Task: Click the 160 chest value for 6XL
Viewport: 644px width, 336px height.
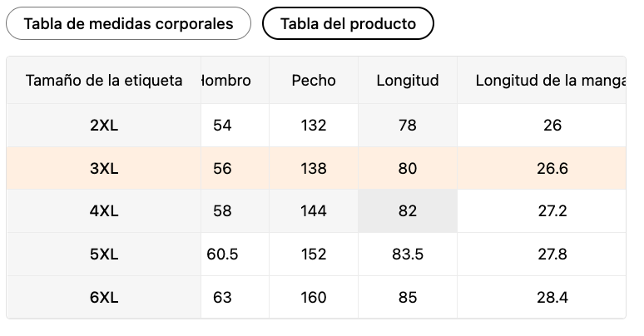Action: click(314, 298)
